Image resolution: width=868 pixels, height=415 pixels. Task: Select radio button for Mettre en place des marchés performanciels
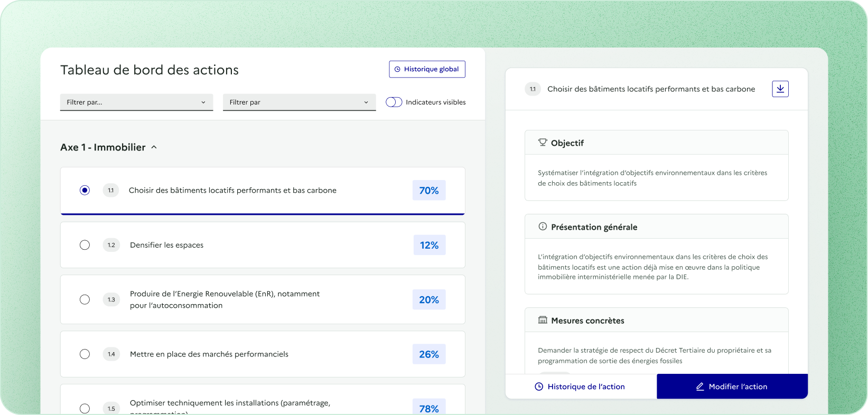pyautogui.click(x=85, y=354)
